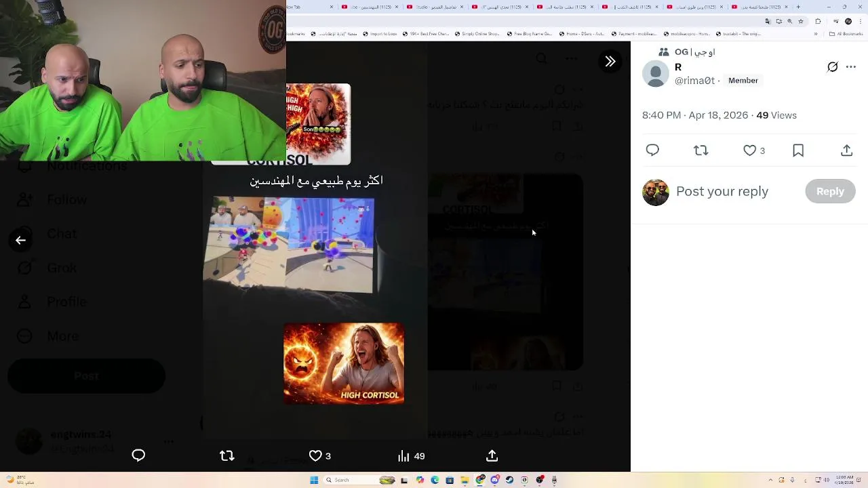Viewport: 868px width, 488px height.
Task: Collapse the side panel with double-chevron icon
Action: click(x=610, y=62)
